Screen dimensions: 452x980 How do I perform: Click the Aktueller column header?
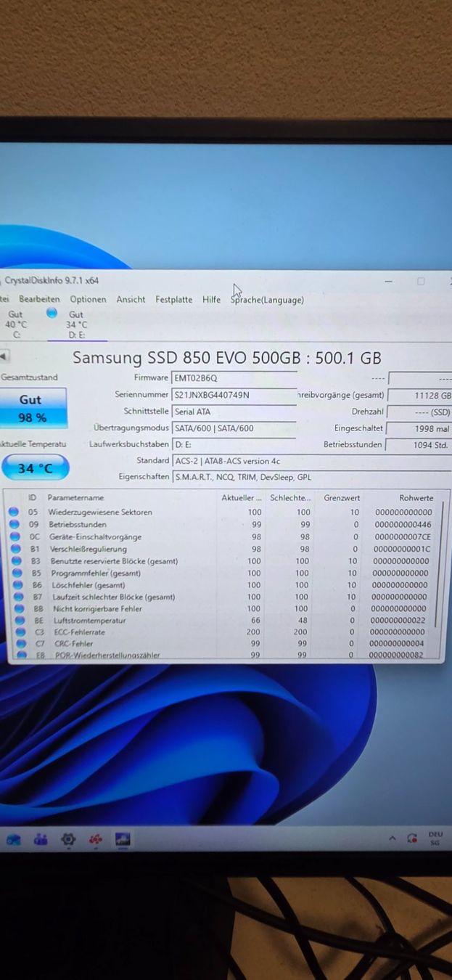pyautogui.click(x=242, y=498)
